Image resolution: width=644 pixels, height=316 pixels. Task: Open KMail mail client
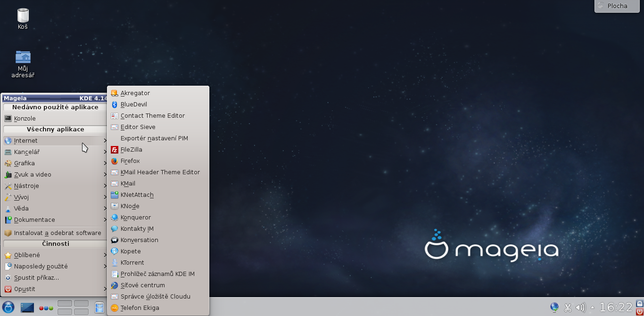[158, 184]
